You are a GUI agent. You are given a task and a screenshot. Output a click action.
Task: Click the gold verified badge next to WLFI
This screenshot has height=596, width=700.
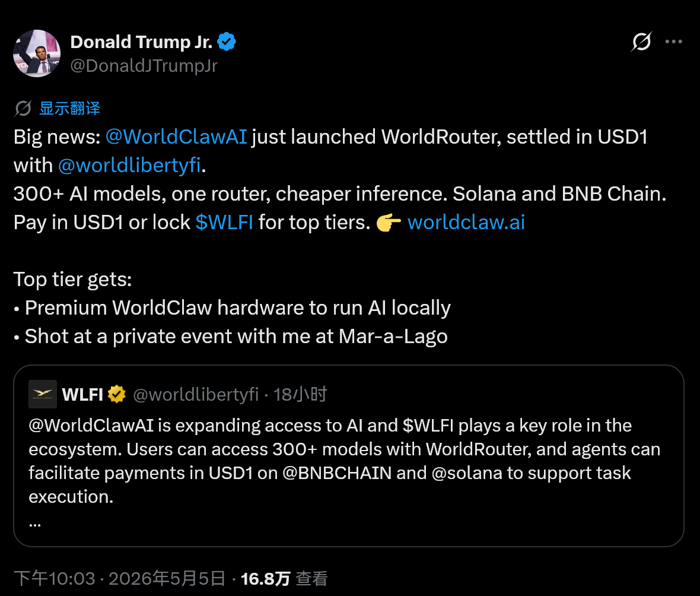(116, 395)
